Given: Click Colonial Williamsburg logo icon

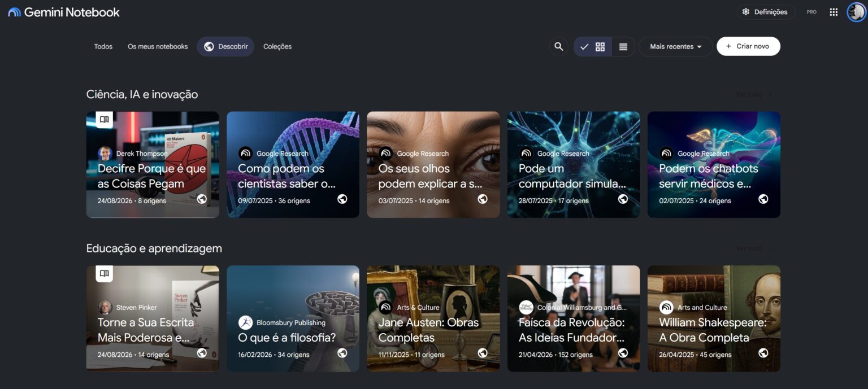Looking at the screenshot, I should click(x=526, y=308).
